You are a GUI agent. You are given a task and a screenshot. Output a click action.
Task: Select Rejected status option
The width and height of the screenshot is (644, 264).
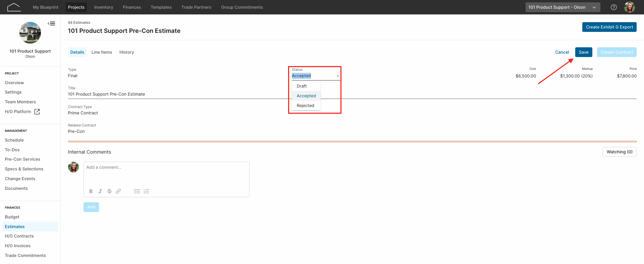coord(306,106)
